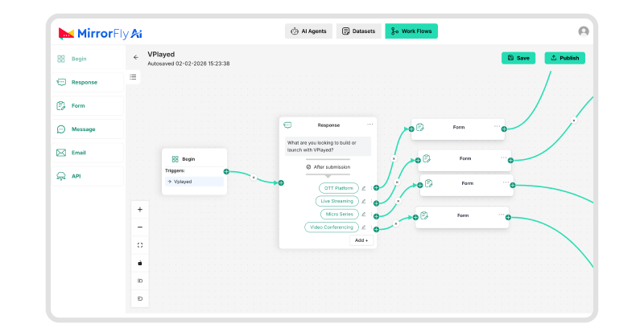The height and width of the screenshot is (336, 644).
Task: Click the export icon at the bottom of canvas controls
Action: click(x=140, y=299)
